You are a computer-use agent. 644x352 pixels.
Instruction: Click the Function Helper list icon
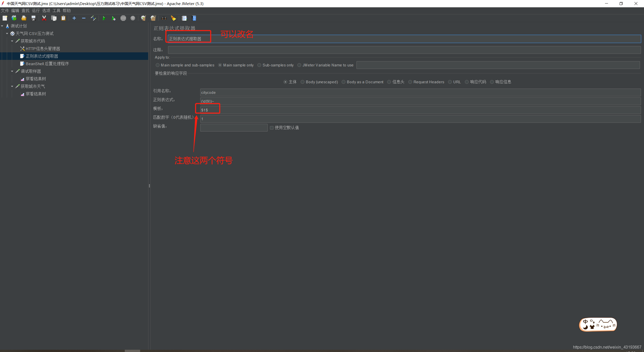pos(184,18)
